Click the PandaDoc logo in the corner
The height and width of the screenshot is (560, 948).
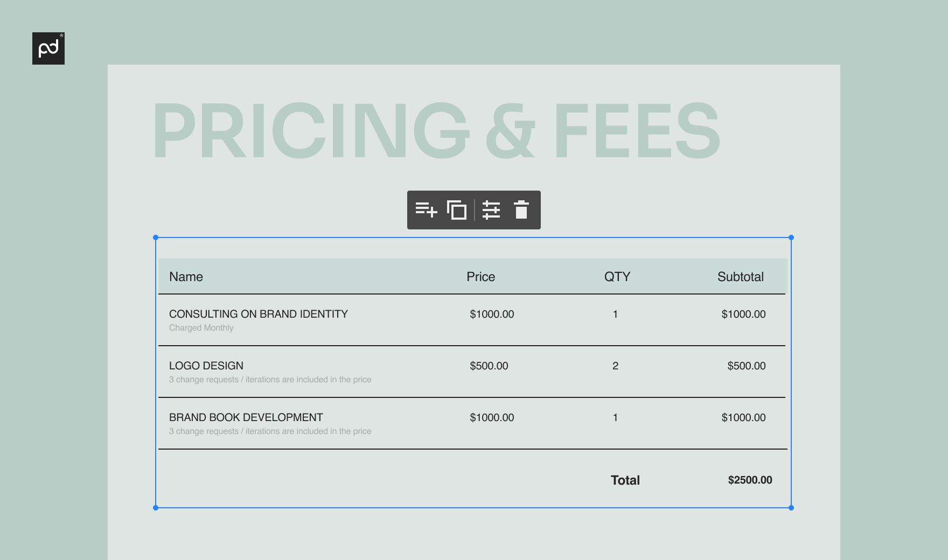click(49, 49)
